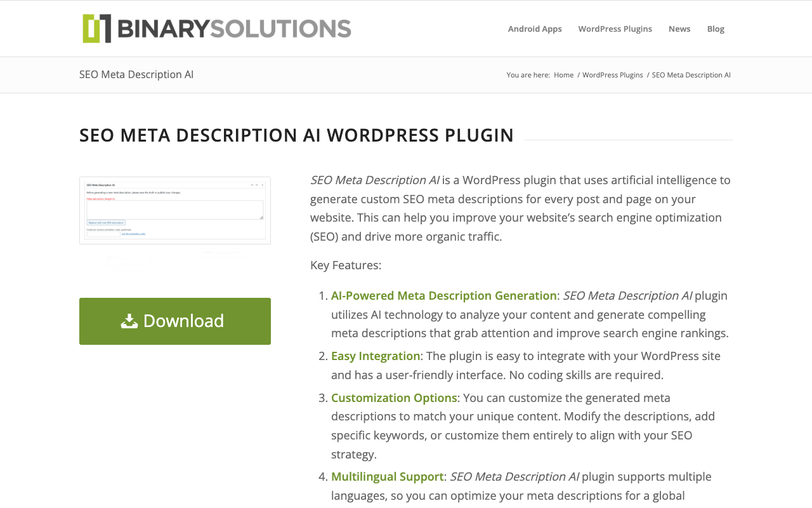Click the Easy Integration feature title
812x508 pixels.
coord(376,356)
